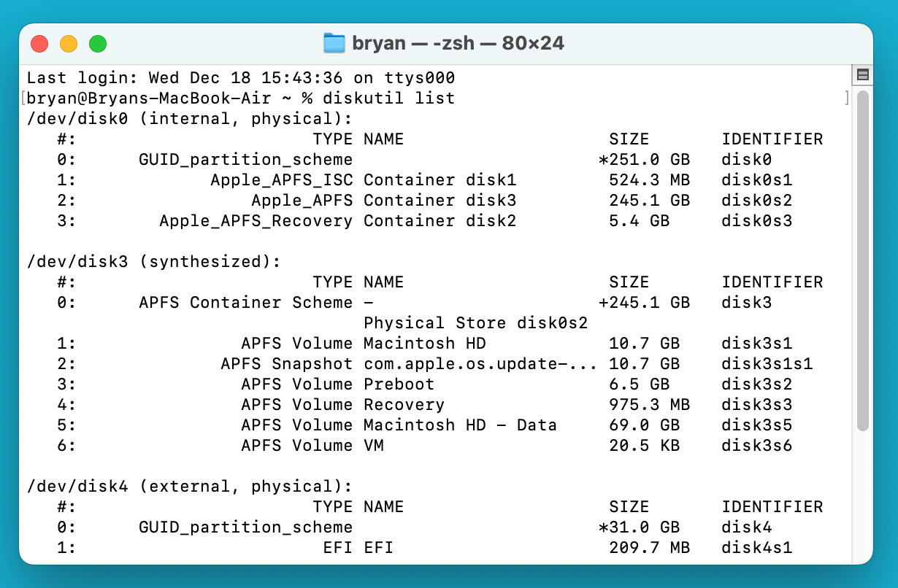Screen dimensions: 898x588
Task: Click the "*31.0 GB" size of disk4
Action: point(639,527)
